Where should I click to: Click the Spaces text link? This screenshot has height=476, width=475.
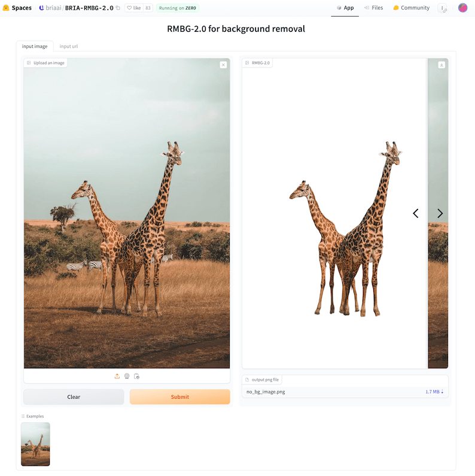22,8
